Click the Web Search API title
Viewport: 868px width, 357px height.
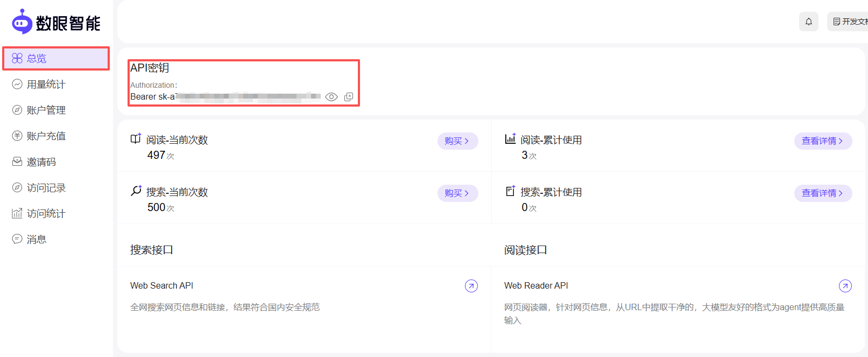(161, 285)
